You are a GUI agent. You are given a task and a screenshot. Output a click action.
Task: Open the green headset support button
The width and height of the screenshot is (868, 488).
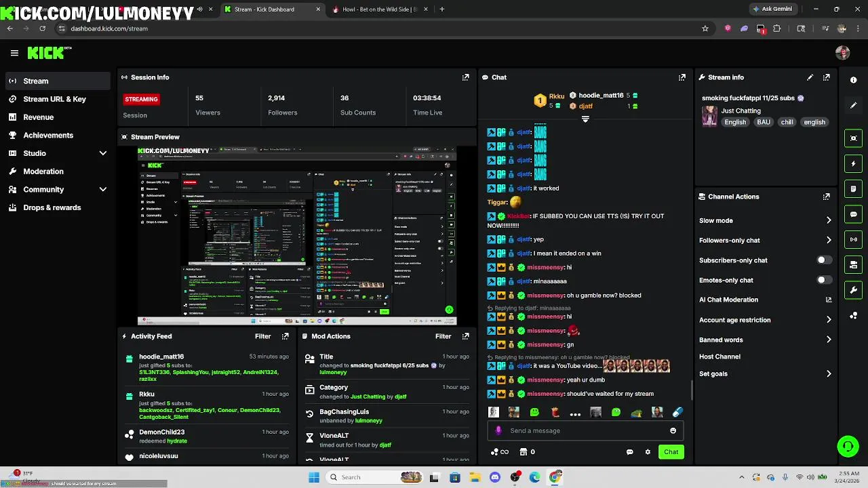coord(848,446)
